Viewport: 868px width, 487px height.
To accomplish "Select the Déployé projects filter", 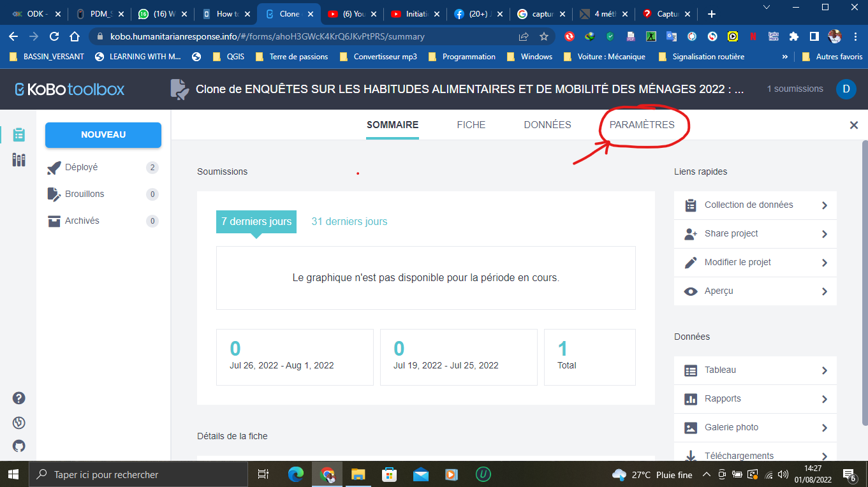I will (x=82, y=168).
